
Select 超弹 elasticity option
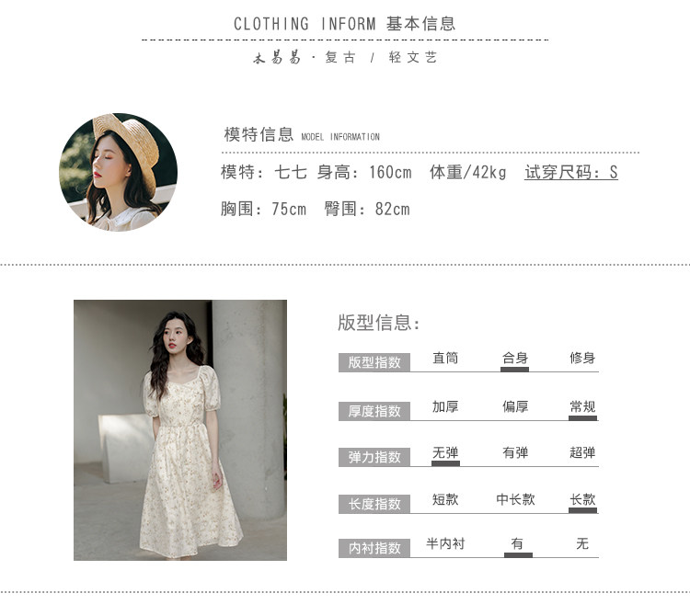(582, 452)
